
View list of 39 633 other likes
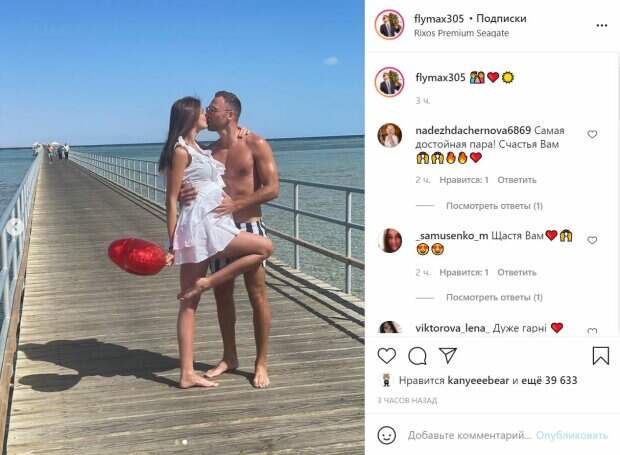[549, 380]
